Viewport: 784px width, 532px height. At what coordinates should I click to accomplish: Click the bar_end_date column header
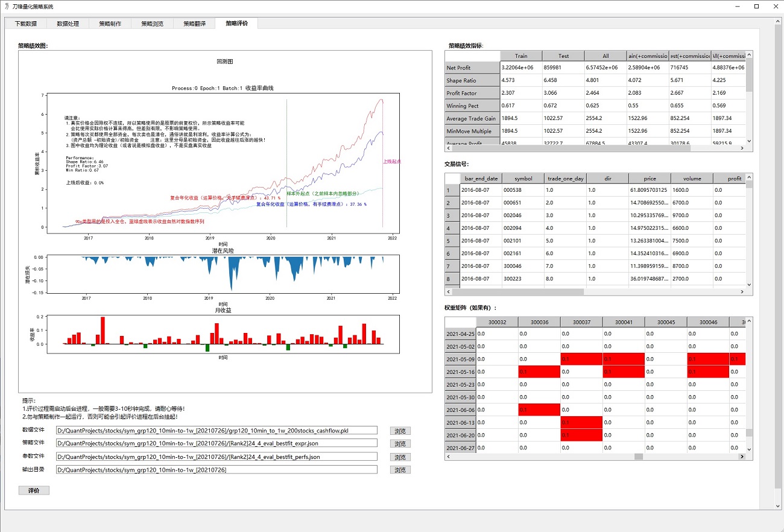(481, 179)
